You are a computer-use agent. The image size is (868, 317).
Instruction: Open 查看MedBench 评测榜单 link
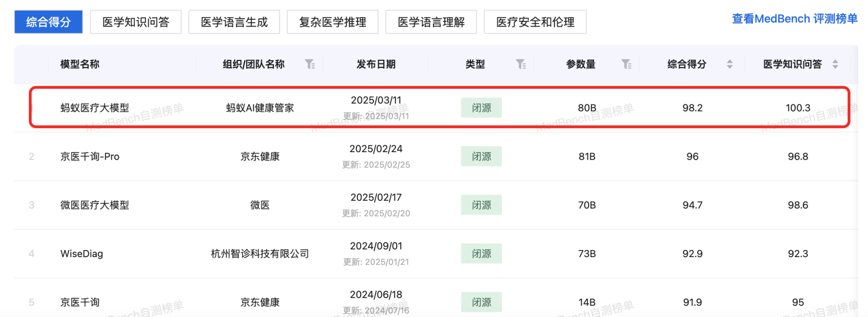coord(795,19)
